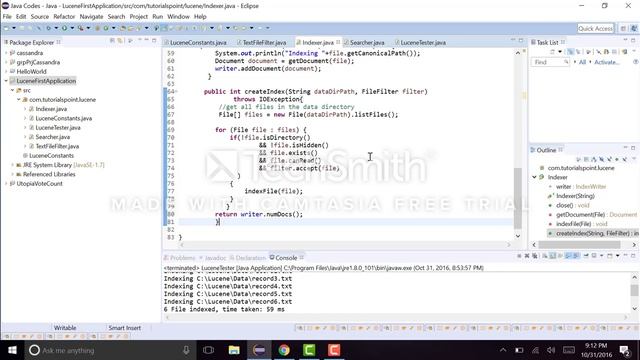Expand UtopiaVoteCount project
Image resolution: width=640 pixels, height=360 pixels.
(6, 184)
